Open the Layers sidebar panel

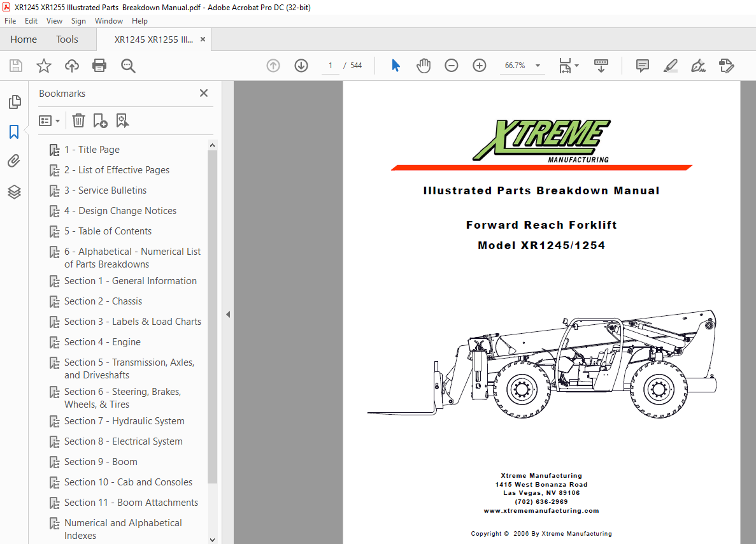(14, 192)
